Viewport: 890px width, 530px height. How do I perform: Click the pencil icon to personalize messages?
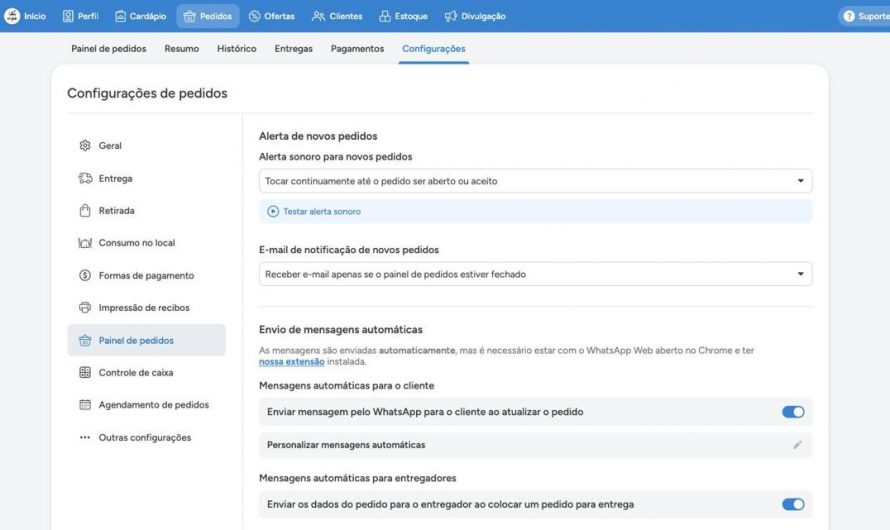pyautogui.click(x=797, y=445)
